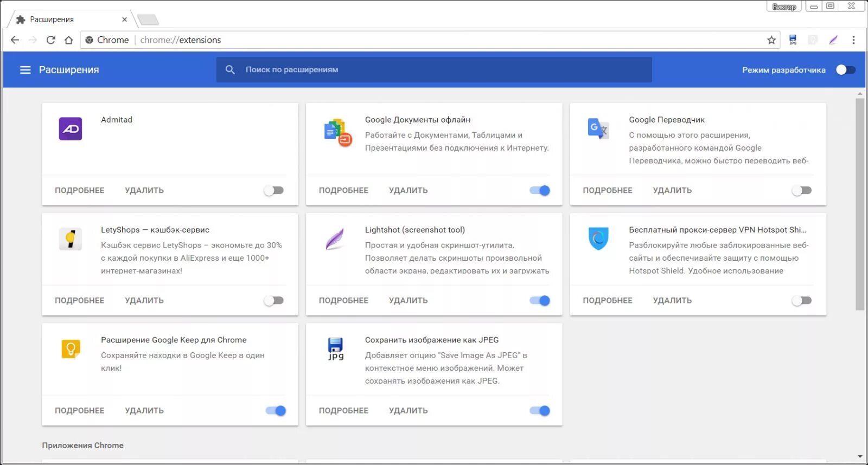Click the search magnifier icon
868x465 pixels.
pyautogui.click(x=230, y=70)
